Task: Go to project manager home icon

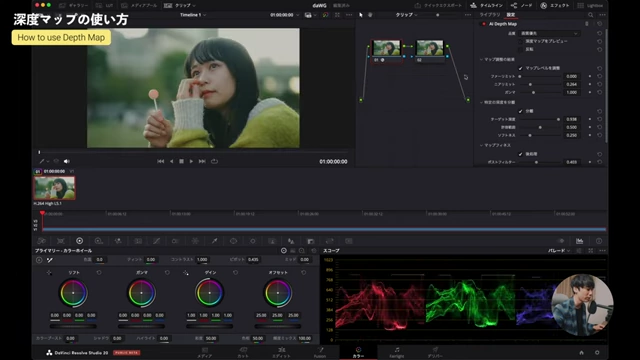Action: pos(582,353)
